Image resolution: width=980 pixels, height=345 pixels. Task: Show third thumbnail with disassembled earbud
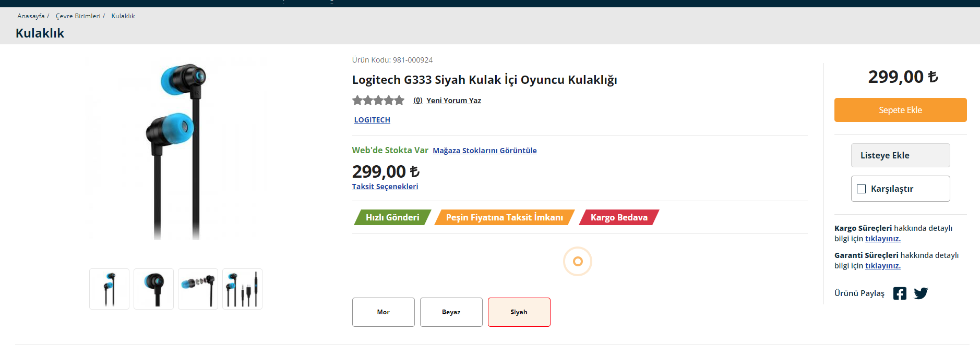click(x=198, y=289)
